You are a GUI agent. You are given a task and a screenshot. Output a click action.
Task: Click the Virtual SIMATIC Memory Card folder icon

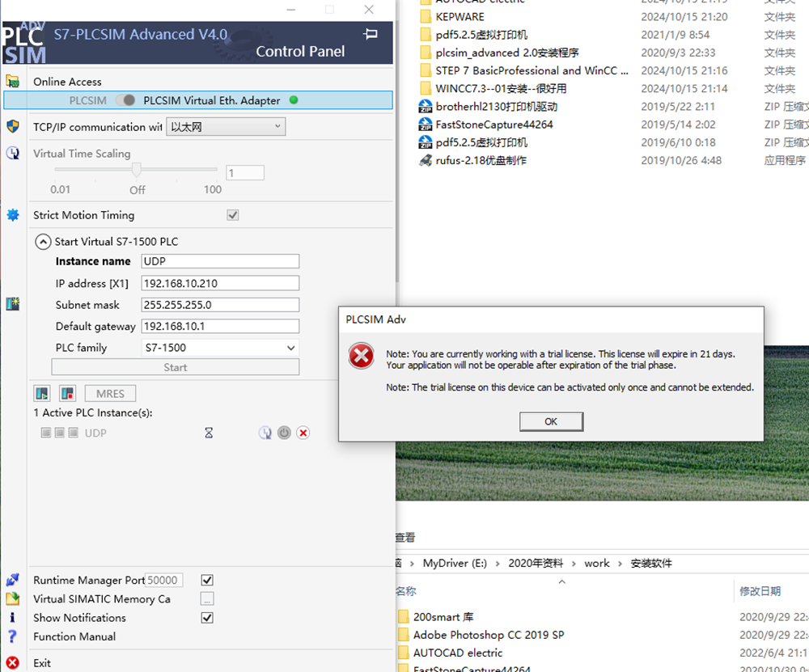tap(12, 599)
